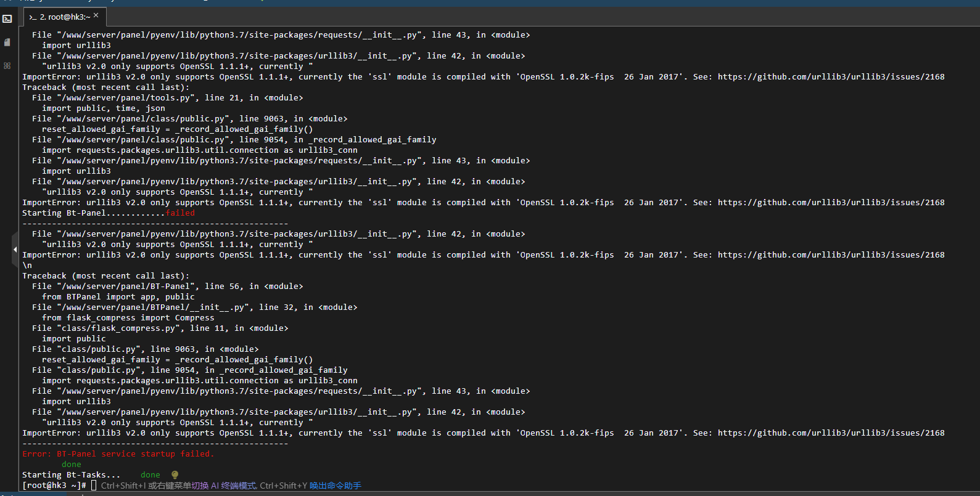Click the lightbulb hint icon beside Bt-Tasks done
The image size is (980, 496).
click(x=175, y=475)
